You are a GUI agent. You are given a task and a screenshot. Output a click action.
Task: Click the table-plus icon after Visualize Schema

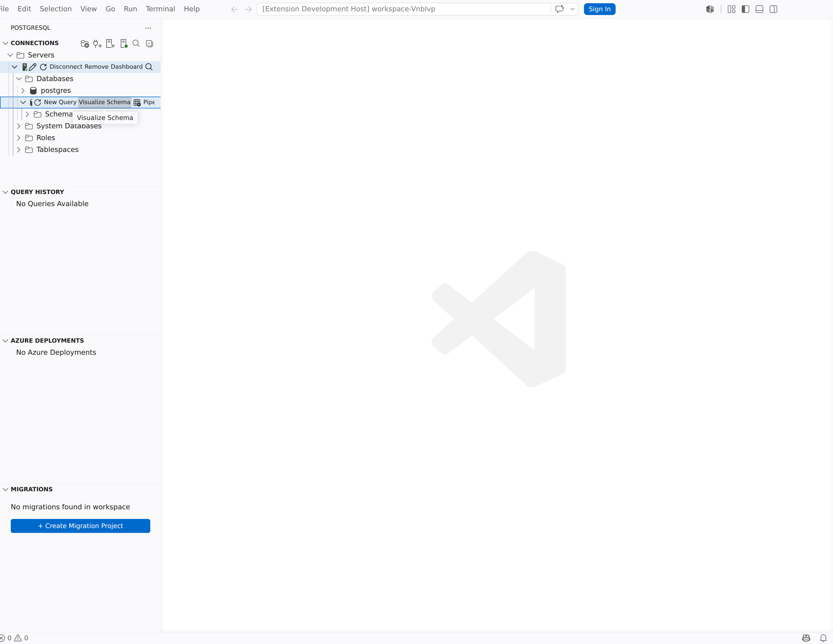[x=137, y=102]
